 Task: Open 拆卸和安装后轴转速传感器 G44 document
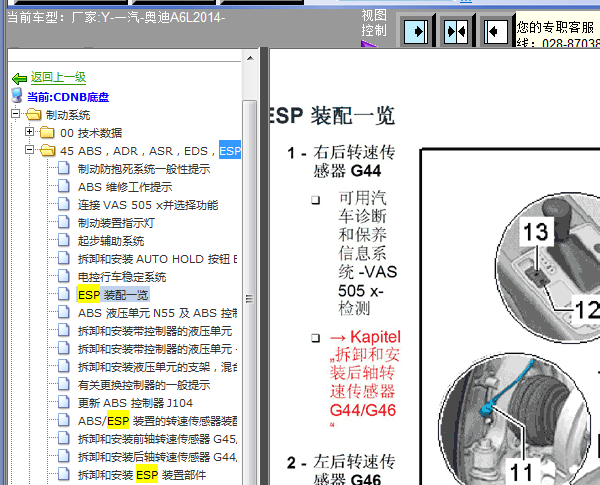pos(157,457)
